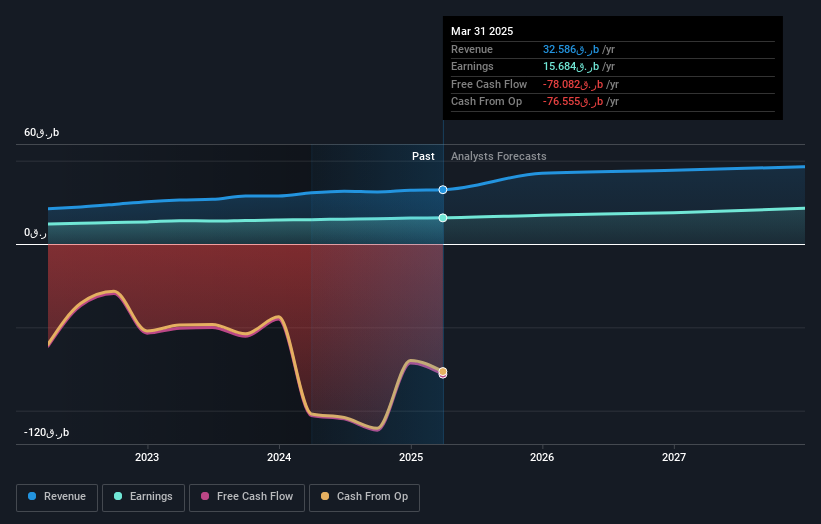Click the -120 y-axis label
The height and width of the screenshot is (524, 821).
(x=47, y=432)
